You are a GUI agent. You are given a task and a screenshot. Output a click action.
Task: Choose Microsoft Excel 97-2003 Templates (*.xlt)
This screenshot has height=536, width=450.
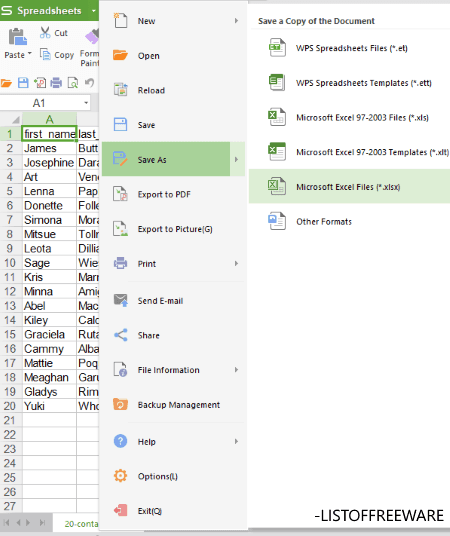pyautogui.click(x=349, y=152)
